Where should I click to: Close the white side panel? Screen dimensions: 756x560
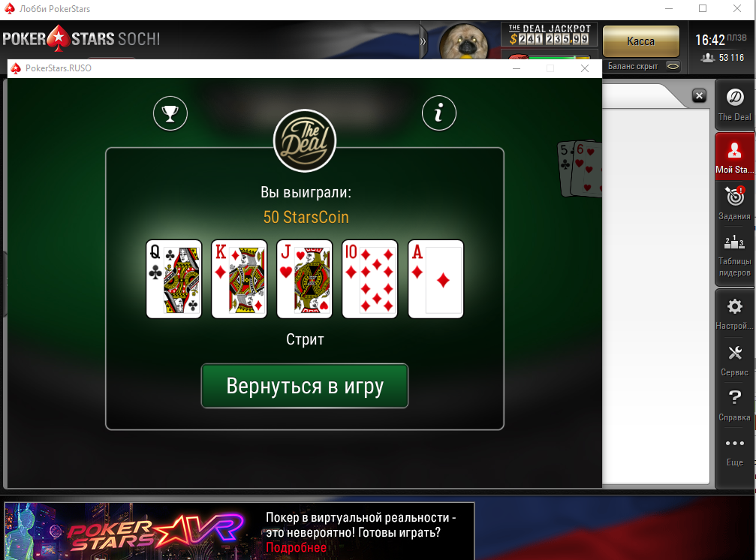[x=699, y=95]
